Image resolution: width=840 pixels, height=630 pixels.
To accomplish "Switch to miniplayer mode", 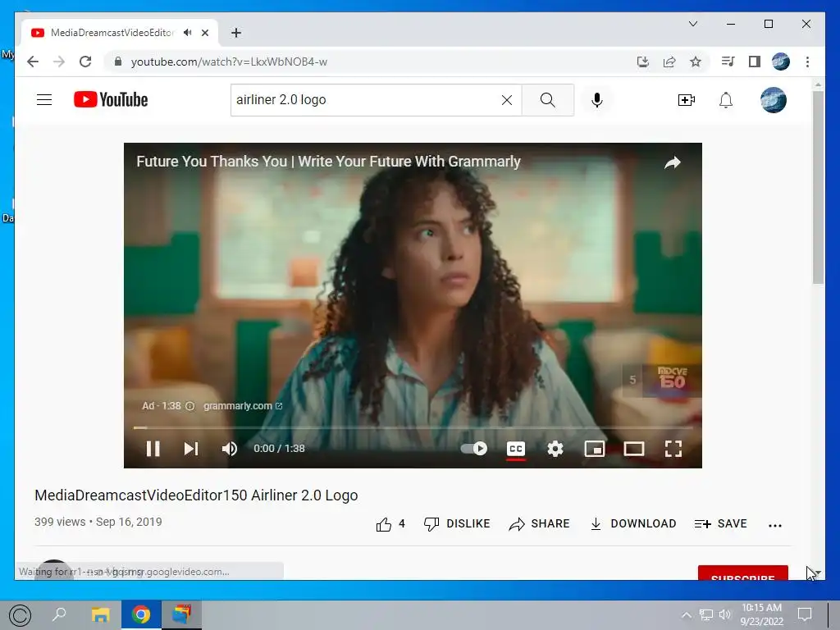I will coord(595,449).
